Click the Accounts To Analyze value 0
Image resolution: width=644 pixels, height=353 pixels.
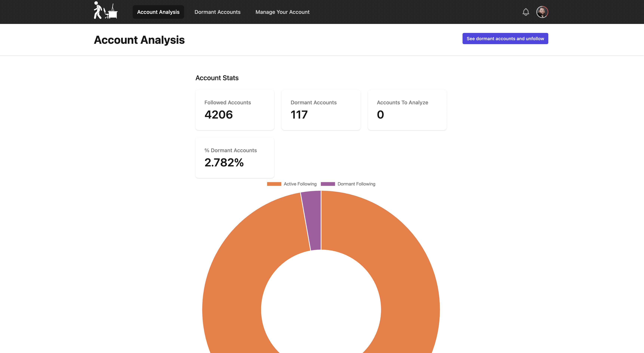(x=380, y=115)
